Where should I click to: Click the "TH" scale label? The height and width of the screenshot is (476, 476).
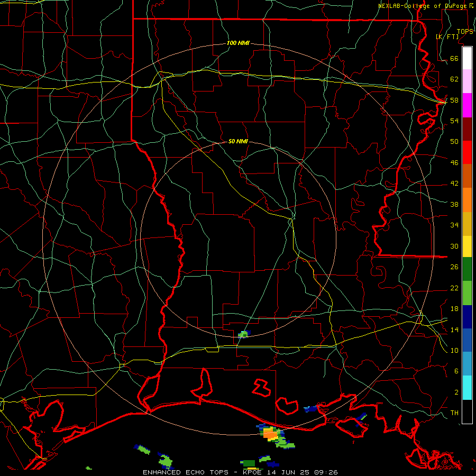pyautogui.click(x=454, y=413)
